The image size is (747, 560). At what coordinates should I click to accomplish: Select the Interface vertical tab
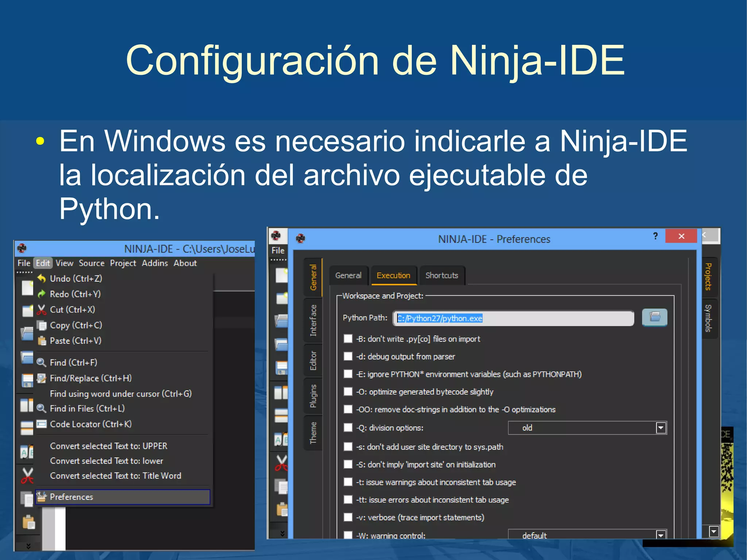tap(313, 320)
